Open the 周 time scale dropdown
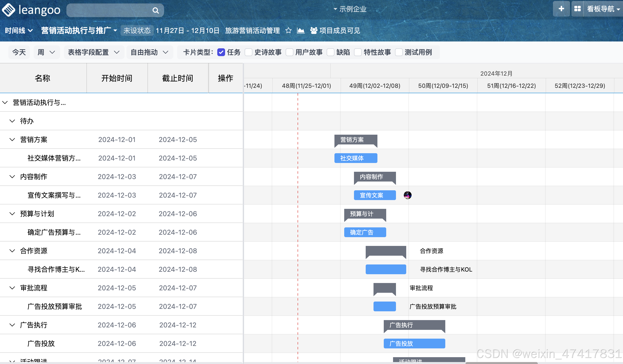 click(x=46, y=52)
